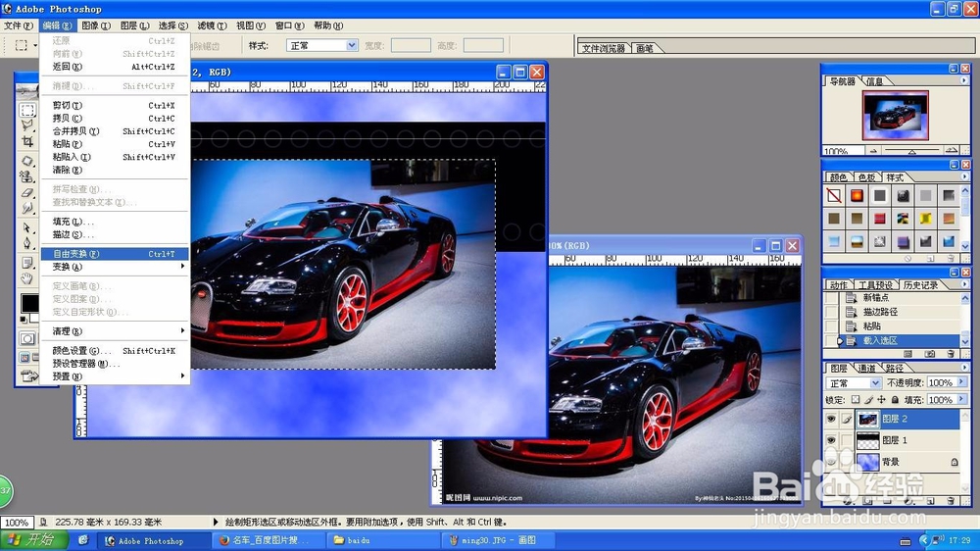Open fill 填充 slider arrow
The image size is (980, 551).
tap(961, 399)
